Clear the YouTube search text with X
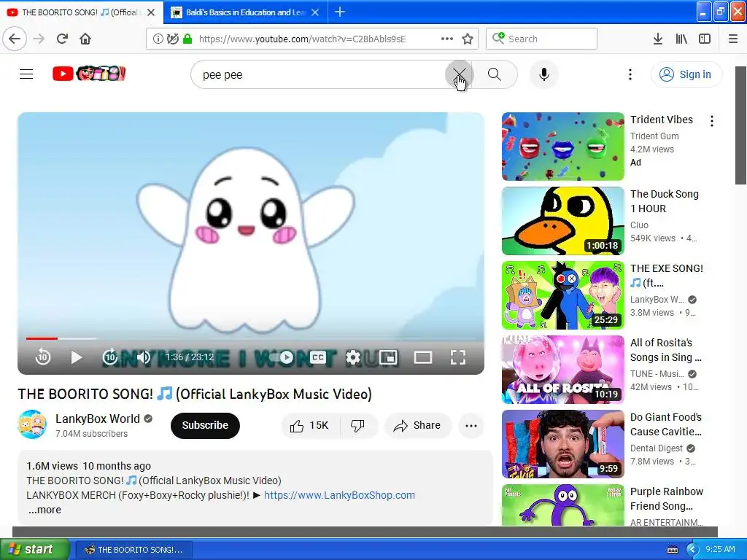The width and height of the screenshot is (747, 560). click(x=460, y=74)
